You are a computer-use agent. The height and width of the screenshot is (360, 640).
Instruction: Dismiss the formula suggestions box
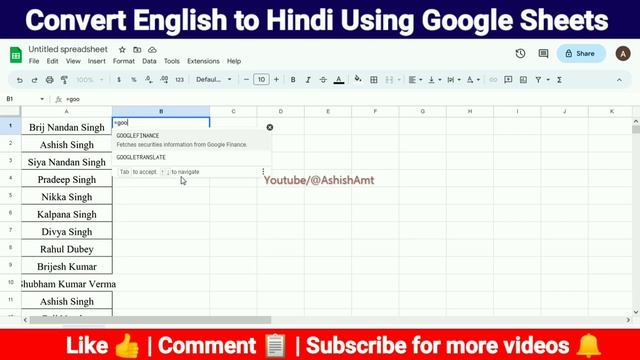(270, 127)
